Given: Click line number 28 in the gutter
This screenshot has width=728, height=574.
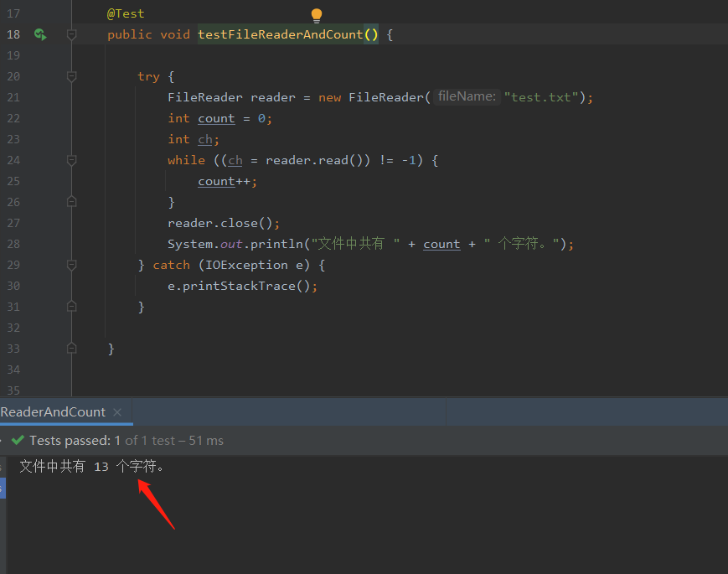Looking at the screenshot, I should (13, 244).
